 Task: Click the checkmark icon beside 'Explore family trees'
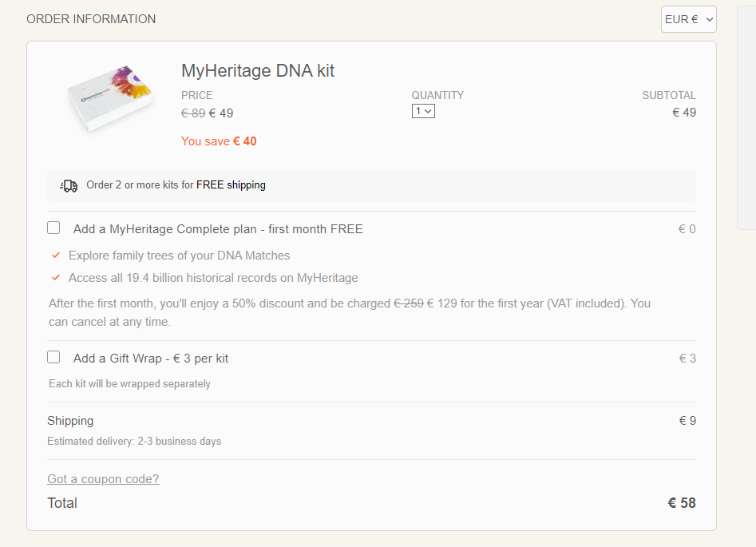click(56, 256)
